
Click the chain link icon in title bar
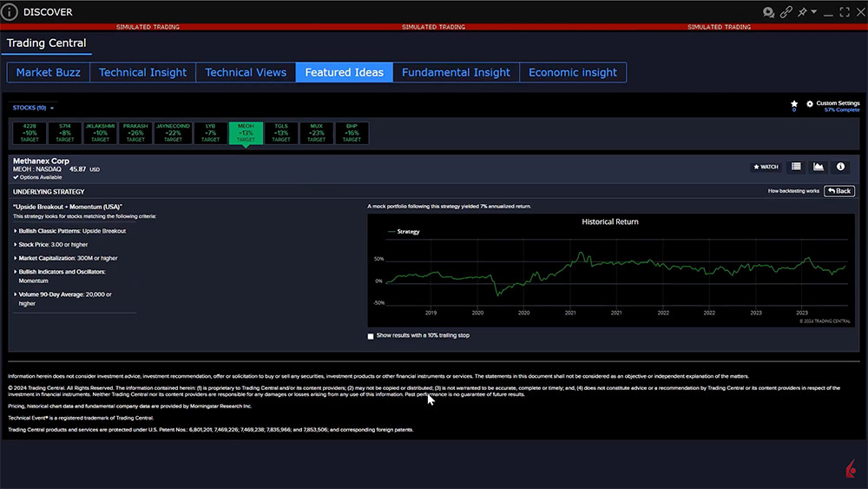[786, 12]
